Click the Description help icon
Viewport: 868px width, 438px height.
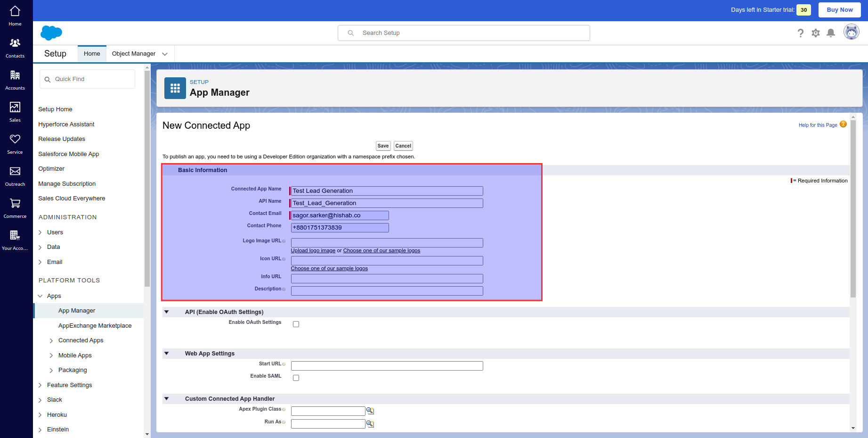pos(284,289)
